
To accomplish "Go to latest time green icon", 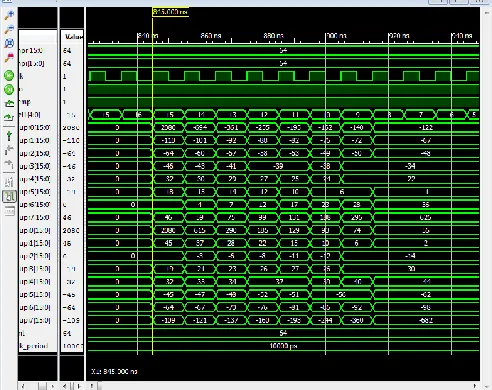I will point(9,89).
